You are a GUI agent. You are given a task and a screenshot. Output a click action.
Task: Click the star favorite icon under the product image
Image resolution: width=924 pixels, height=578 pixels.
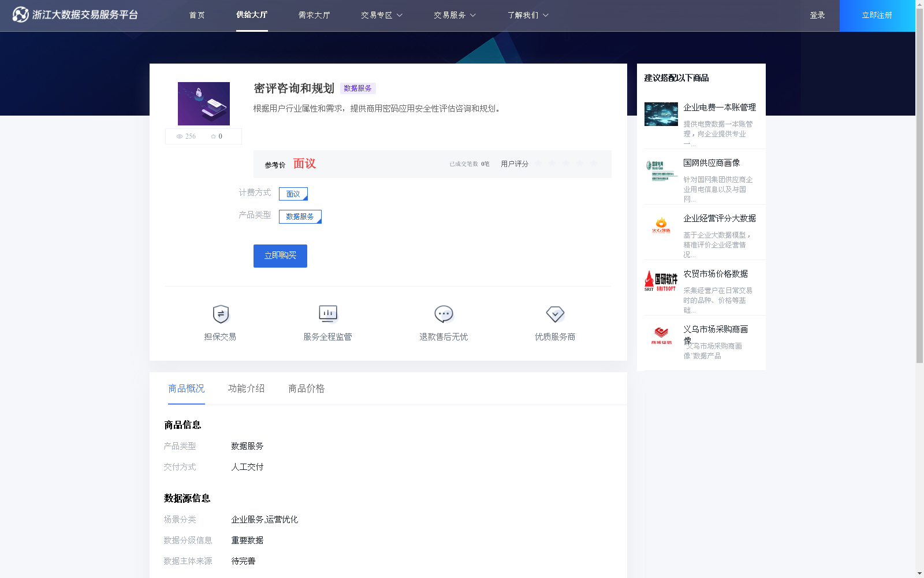point(213,136)
